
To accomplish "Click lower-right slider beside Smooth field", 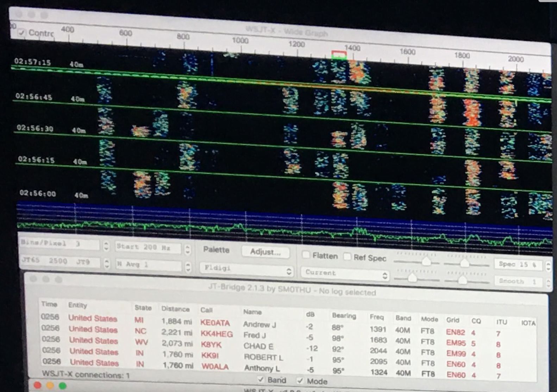I will tap(466, 280).
